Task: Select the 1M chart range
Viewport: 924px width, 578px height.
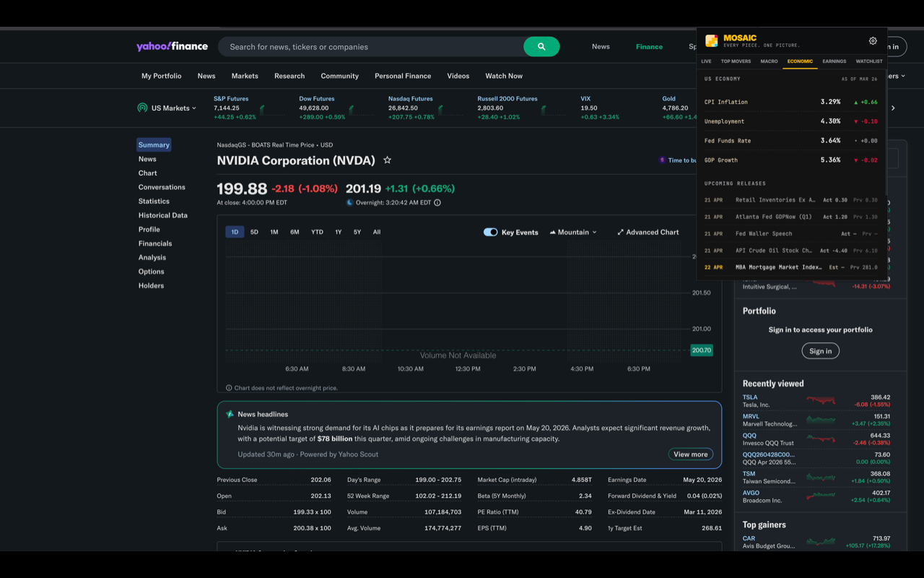Action: [x=274, y=232]
